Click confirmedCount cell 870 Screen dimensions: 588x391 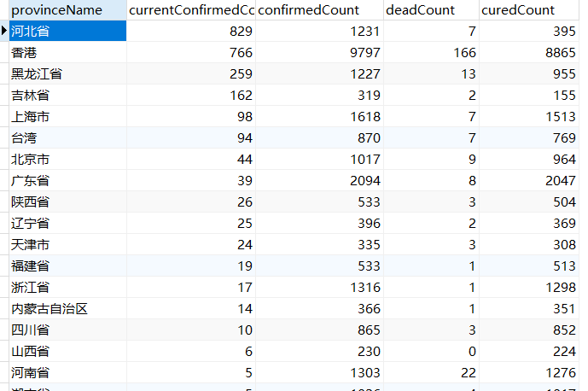click(x=319, y=137)
